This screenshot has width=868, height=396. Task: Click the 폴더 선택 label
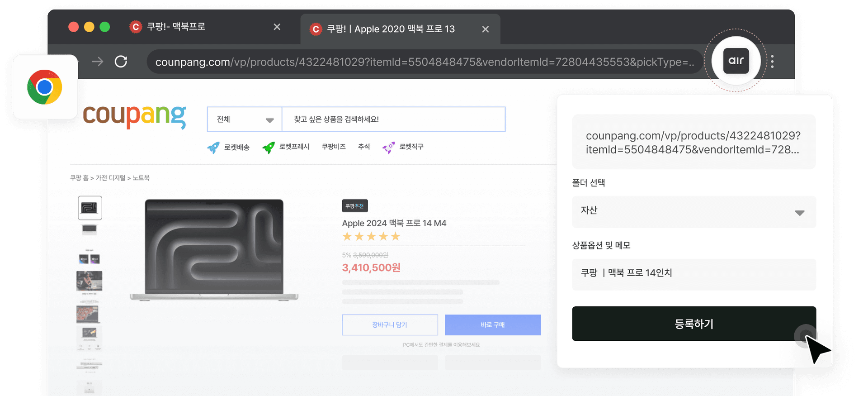coord(589,183)
